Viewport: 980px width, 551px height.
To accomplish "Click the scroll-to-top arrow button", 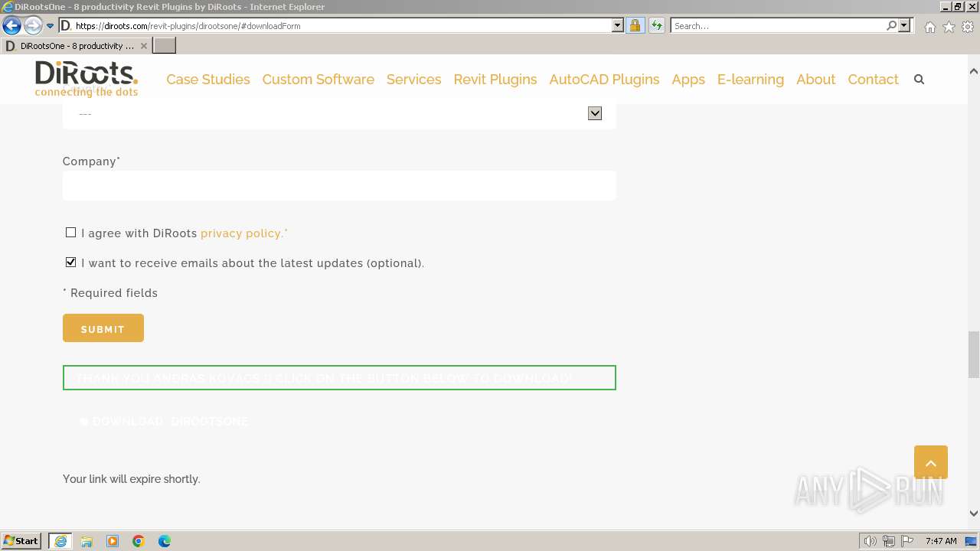I will tap(931, 462).
